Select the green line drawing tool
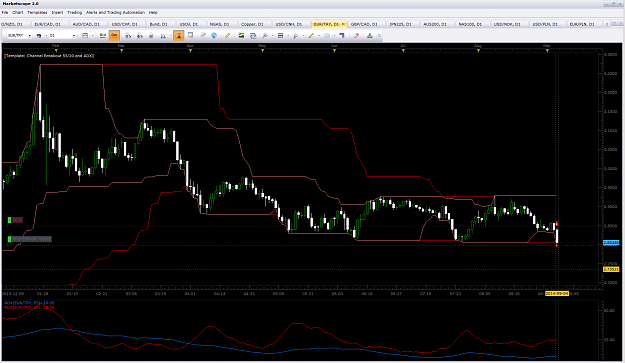Image resolution: width=625 pixels, height=363 pixels. pos(311,36)
